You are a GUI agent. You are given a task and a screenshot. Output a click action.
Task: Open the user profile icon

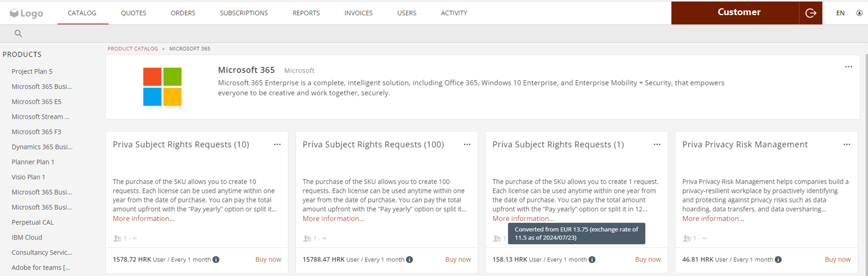tap(859, 13)
